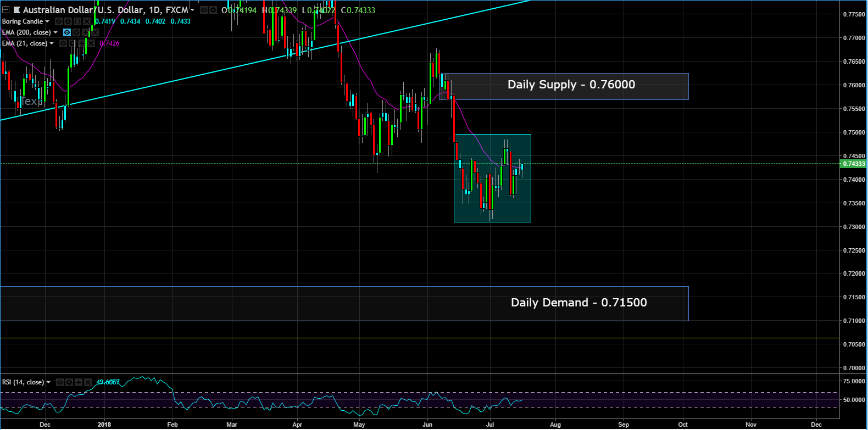Open RSI (14, close) settings gear
This screenshot has height=430, width=868.
[69, 382]
